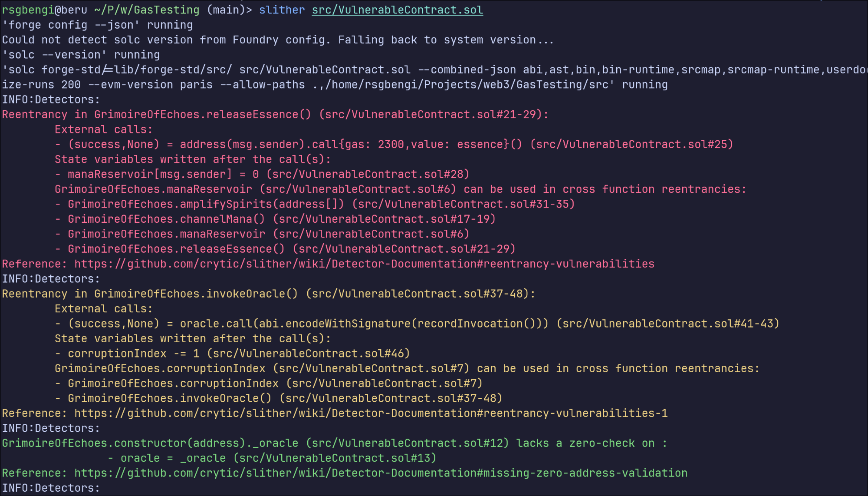Open the reentrancy-vulnerabilities-1 wiki reference URL
This screenshot has height=496, width=868.
pos(371,413)
